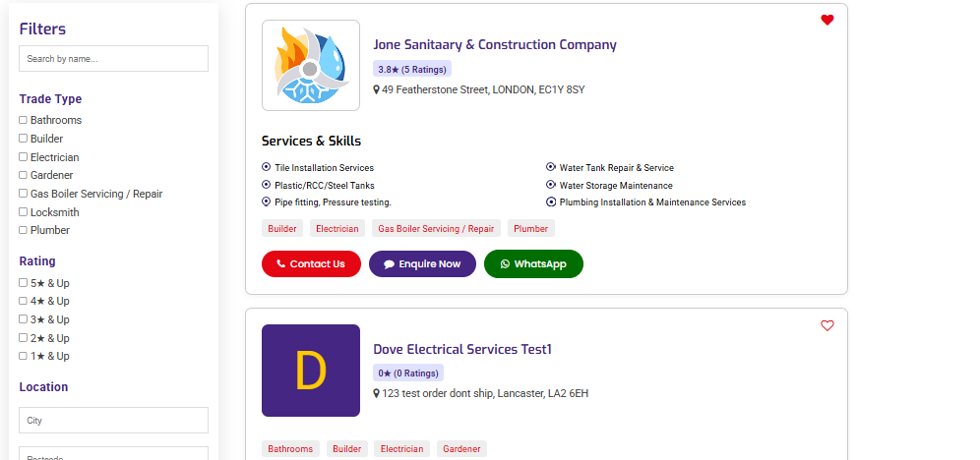The height and width of the screenshot is (460, 980).
Task: Select the Gas Boiler Servicing / Repair tag
Action: click(x=436, y=228)
